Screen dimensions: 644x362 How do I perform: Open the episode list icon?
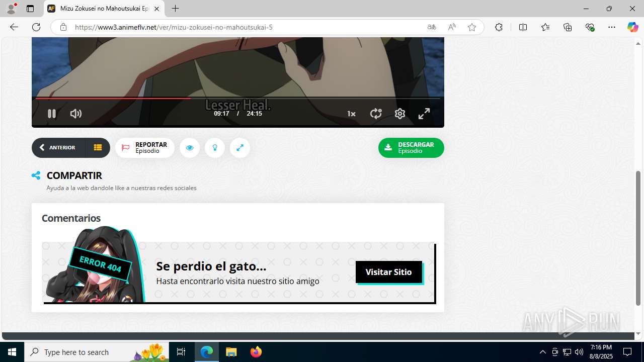(98, 148)
